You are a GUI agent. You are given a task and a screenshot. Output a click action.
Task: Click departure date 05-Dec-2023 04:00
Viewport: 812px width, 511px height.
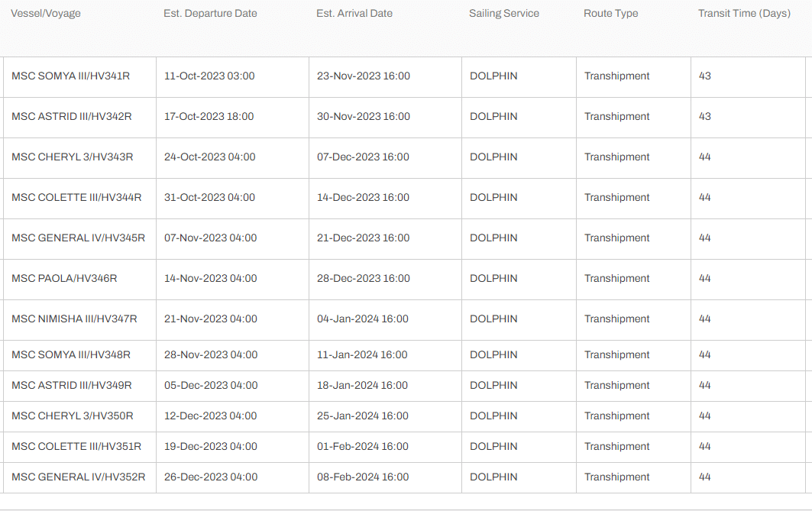pyautogui.click(x=211, y=385)
